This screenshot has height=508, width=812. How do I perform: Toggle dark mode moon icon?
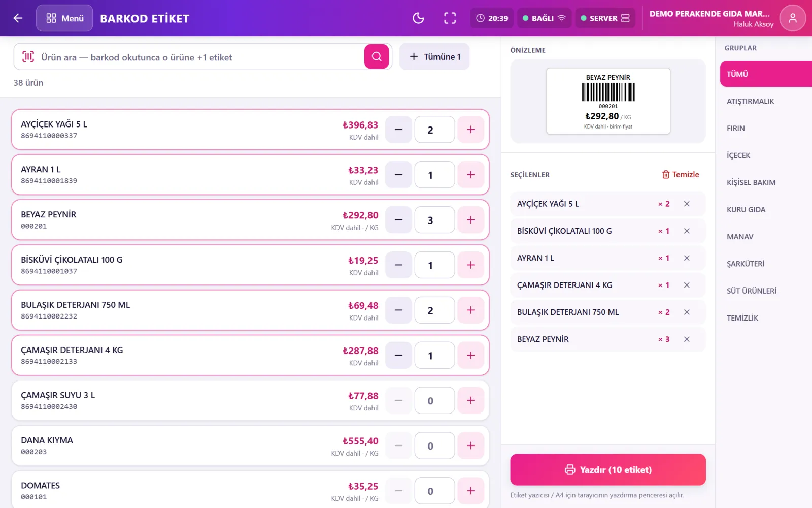coord(418,18)
